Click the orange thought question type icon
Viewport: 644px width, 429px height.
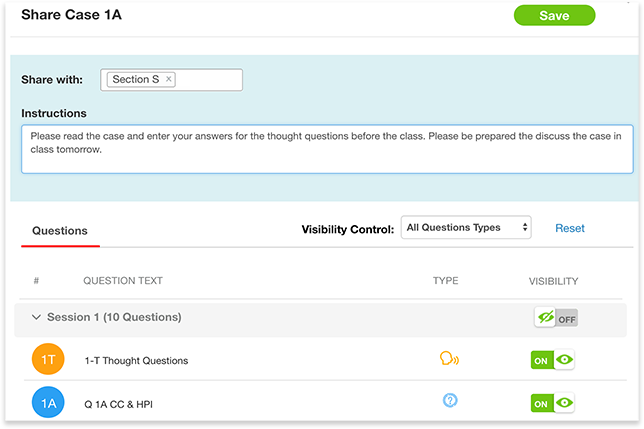click(449, 358)
